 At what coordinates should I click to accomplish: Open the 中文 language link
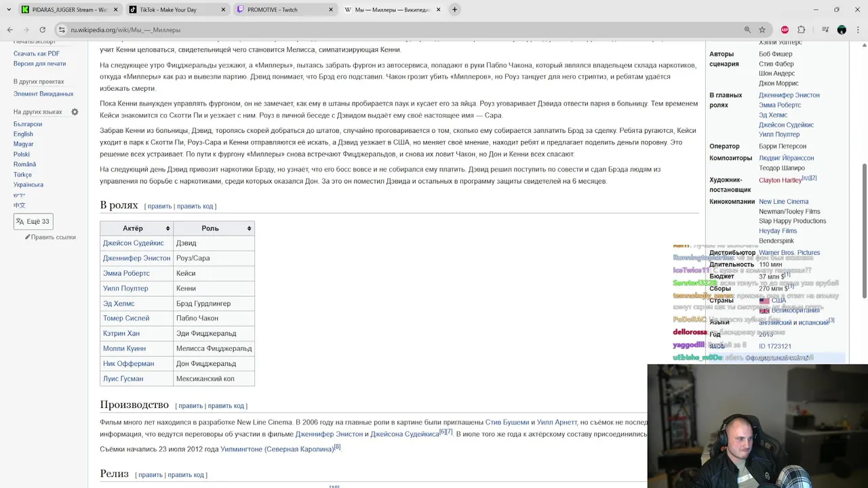click(x=20, y=205)
